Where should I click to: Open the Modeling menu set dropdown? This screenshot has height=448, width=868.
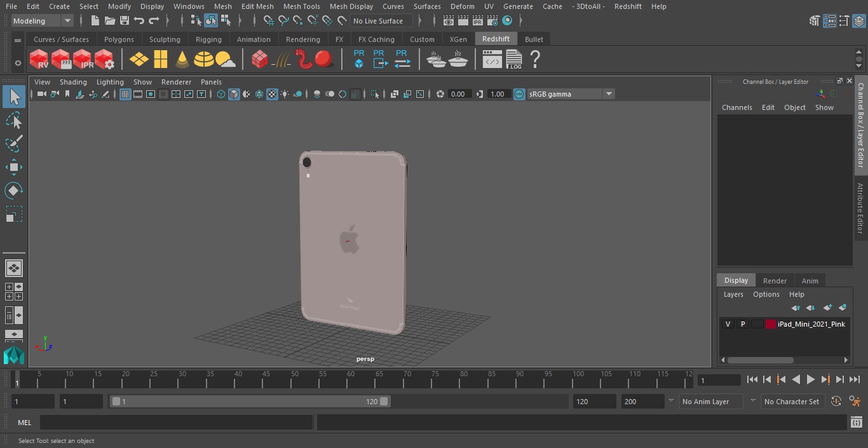click(42, 21)
